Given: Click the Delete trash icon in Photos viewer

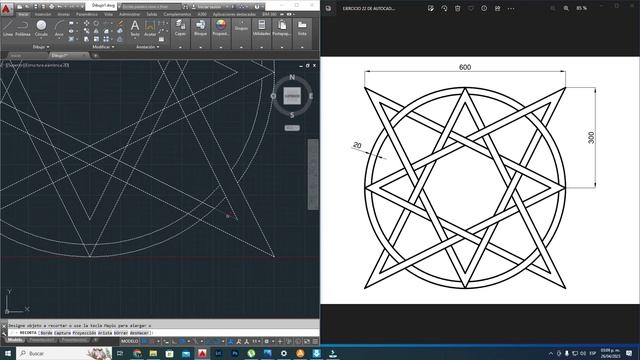Looking at the screenshot, I should click(x=458, y=8).
